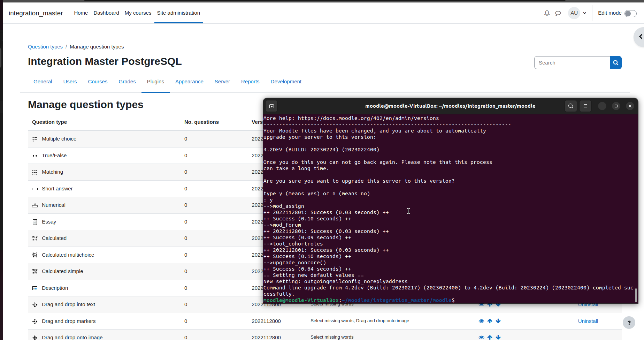The width and height of the screenshot is (644, 340).
Task: Open the block drawer chevron
Action: click(x=640, y=37)
